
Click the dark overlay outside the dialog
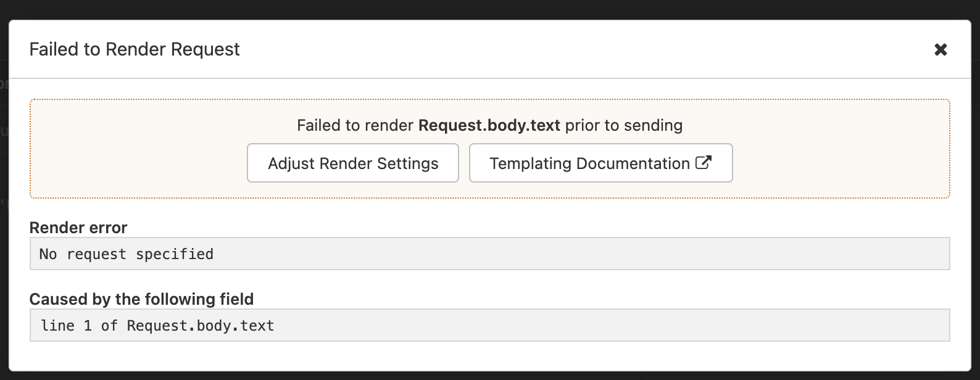pyautogui.click(x=490, y=9)
